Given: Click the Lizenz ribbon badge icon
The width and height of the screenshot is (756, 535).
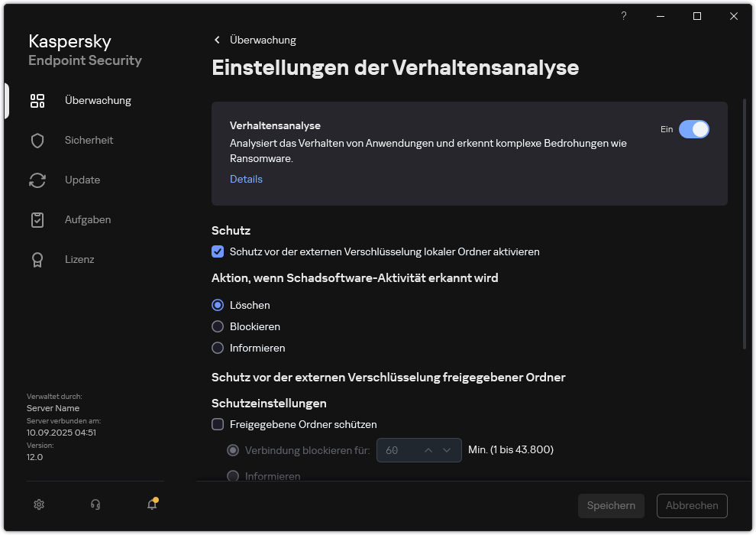Looking at the screenshot, I should [37, 259].
